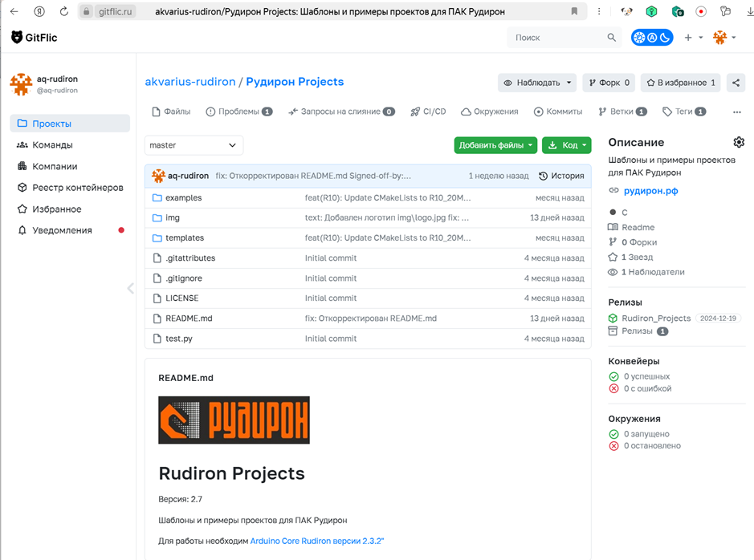Open the examples folder
This screenshot has height=560, width=754.
point(184,197)
